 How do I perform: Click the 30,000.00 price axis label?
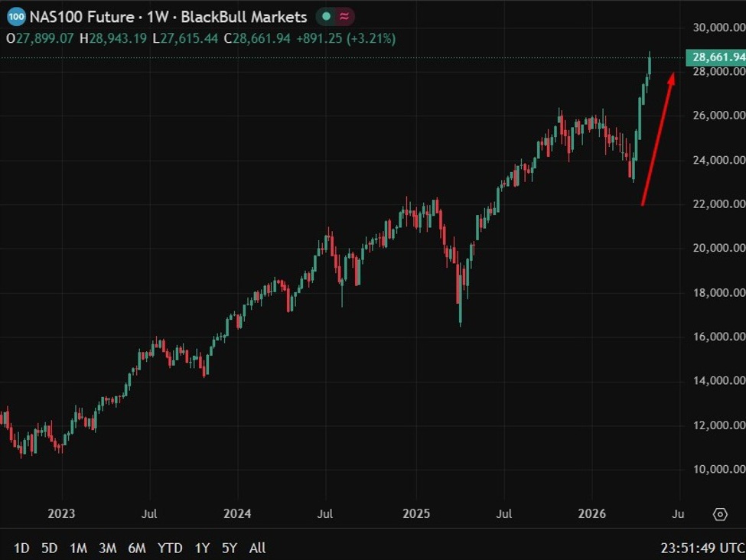pyautogui.click(x=719, y=28)
